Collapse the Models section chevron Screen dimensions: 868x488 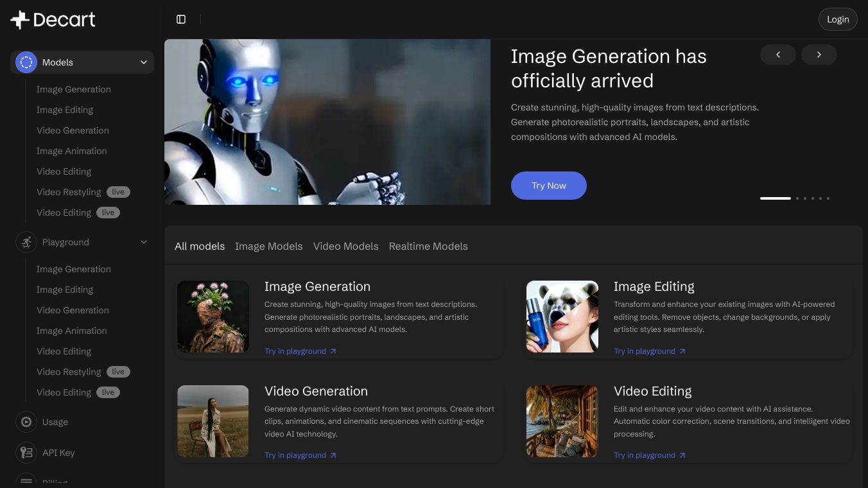144,62
